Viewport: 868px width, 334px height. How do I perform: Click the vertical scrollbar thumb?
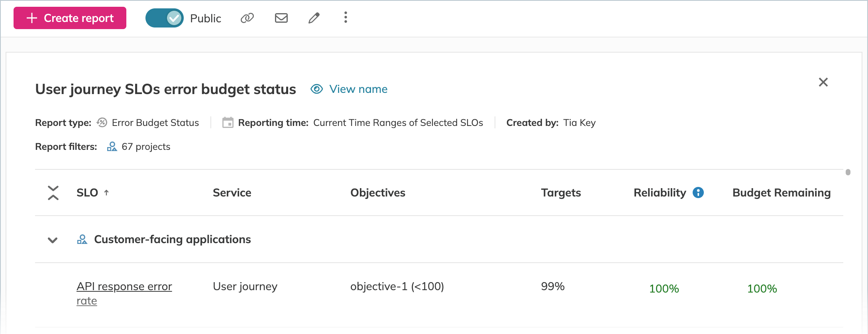848,172
